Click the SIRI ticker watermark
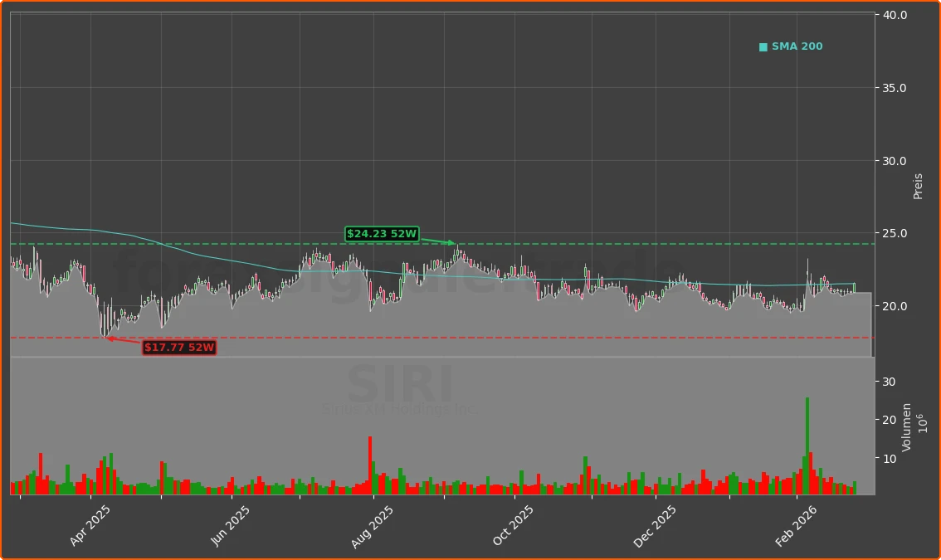Screen dimensions: 941x560 (400, 386)
